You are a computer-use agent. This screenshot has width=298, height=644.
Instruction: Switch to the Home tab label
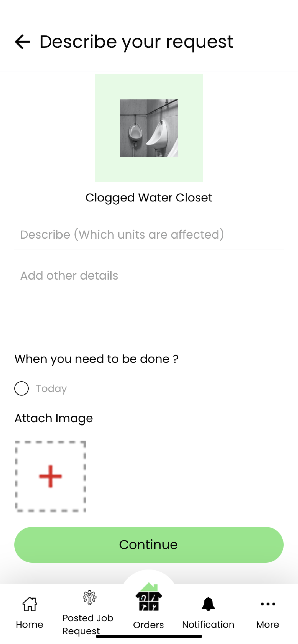tap(30, 625)
